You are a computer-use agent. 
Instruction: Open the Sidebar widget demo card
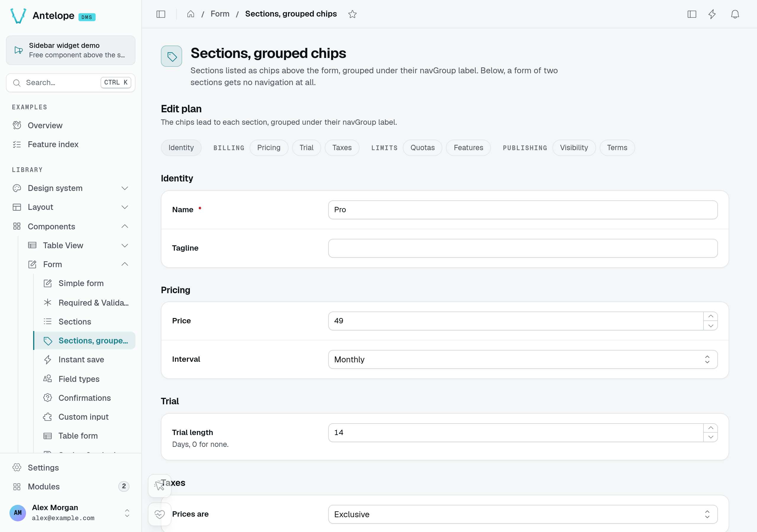coord(71,50)
